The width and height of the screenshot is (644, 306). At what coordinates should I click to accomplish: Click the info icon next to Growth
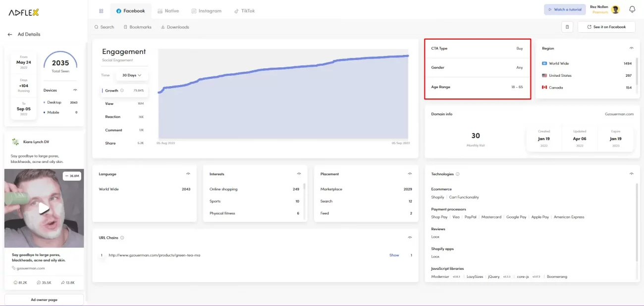coord(122,91)
